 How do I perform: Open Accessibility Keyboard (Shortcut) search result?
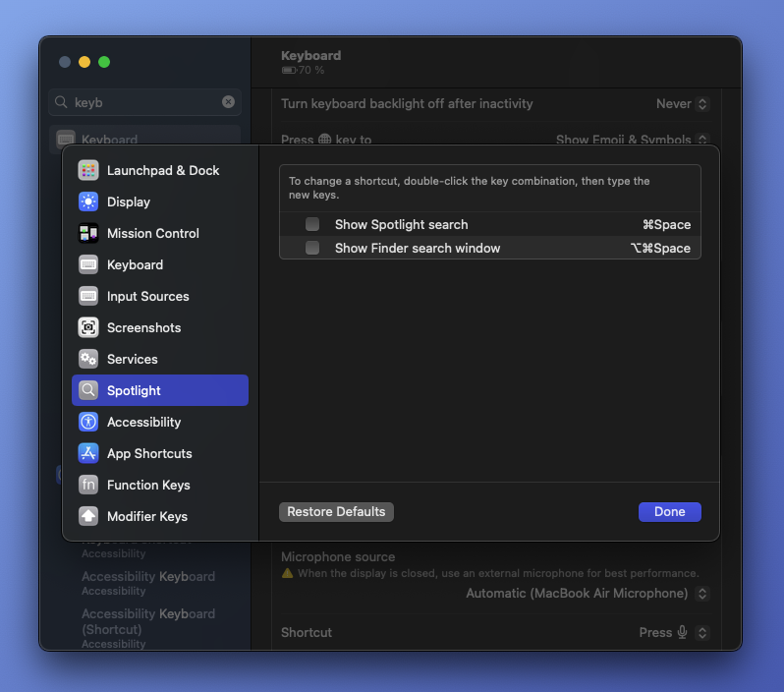(x=148, y=628)
